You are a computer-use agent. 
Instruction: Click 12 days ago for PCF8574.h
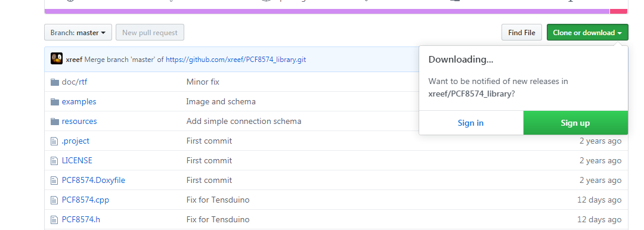click(599, 220)
